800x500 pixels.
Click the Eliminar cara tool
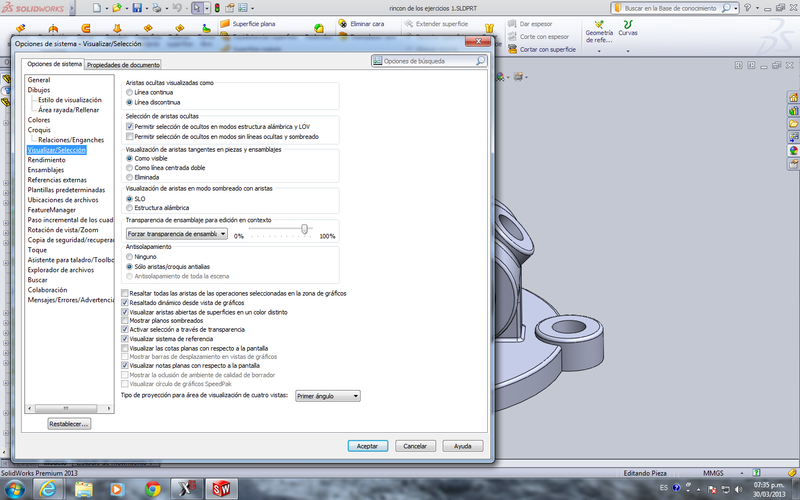tap(361, 24)
